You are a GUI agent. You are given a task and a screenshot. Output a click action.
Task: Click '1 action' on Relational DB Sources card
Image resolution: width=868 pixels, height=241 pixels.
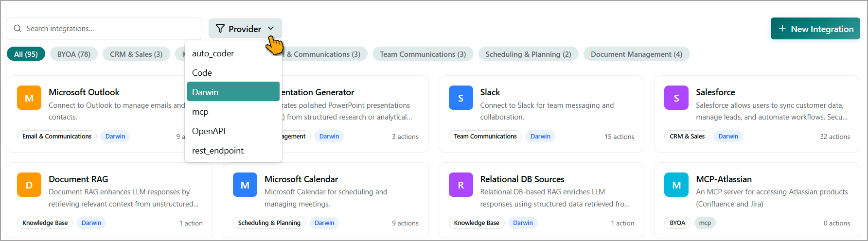(622, 224)
